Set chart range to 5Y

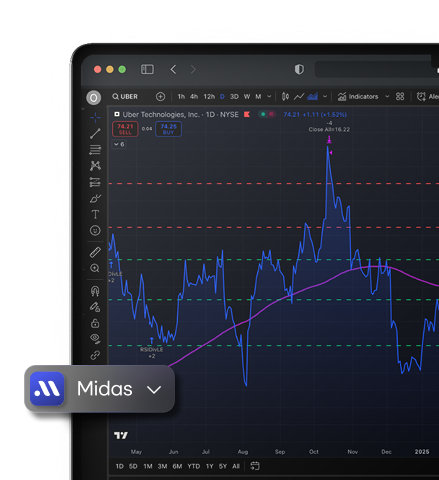pyautogui.click(x=223, y=466)
